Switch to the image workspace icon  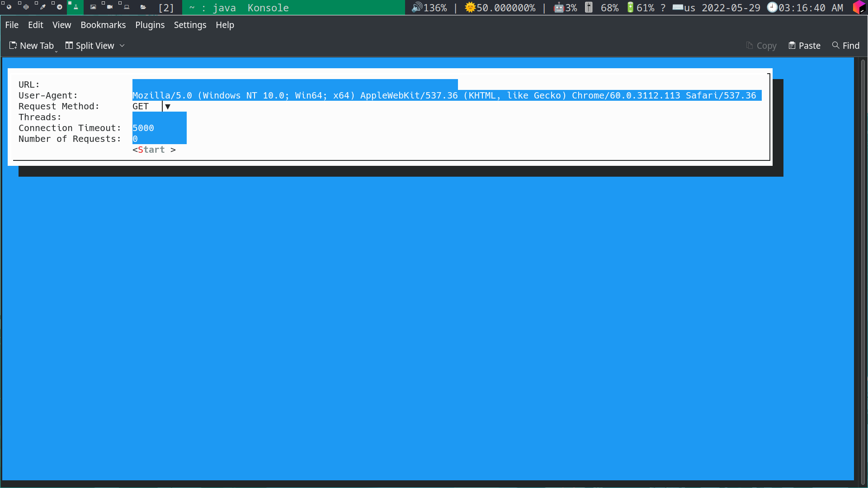tap(93, 7)
